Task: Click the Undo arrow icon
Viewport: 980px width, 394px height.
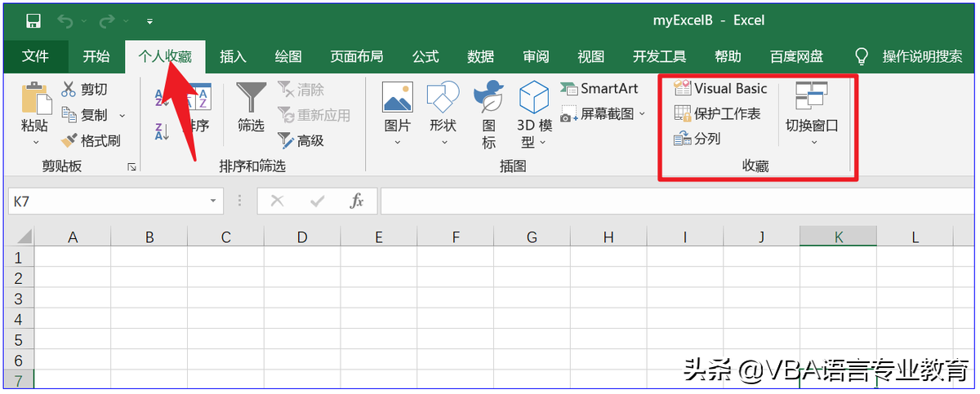Action: pyautogui.click(x=66, y=20)
